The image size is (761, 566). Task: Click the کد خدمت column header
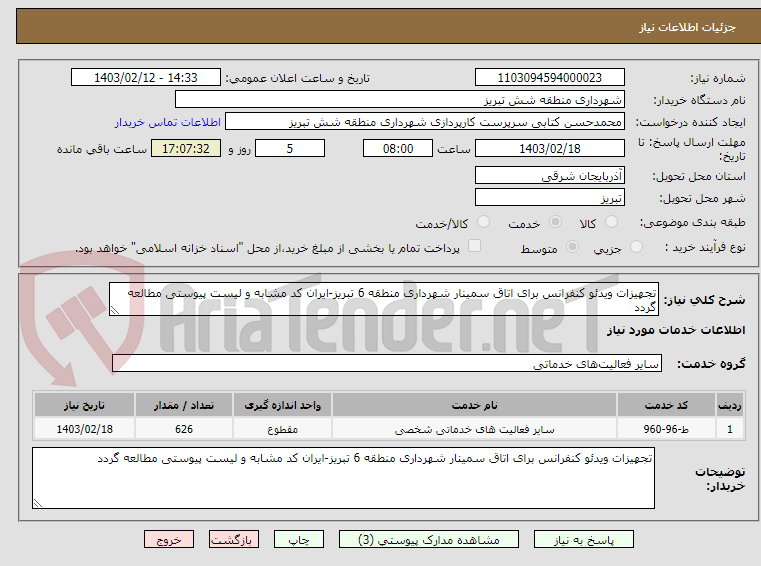(666, 405)
